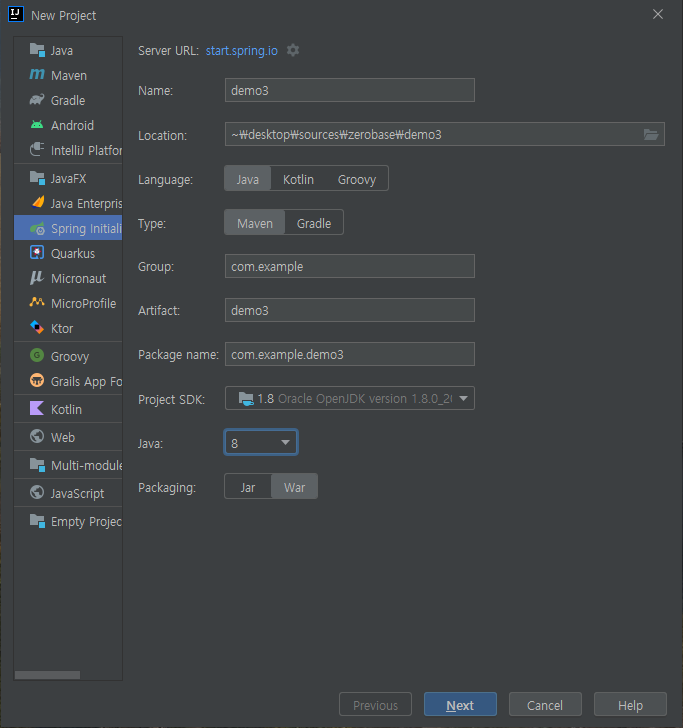Choose the JavaFX folder icon

point(37,178)
